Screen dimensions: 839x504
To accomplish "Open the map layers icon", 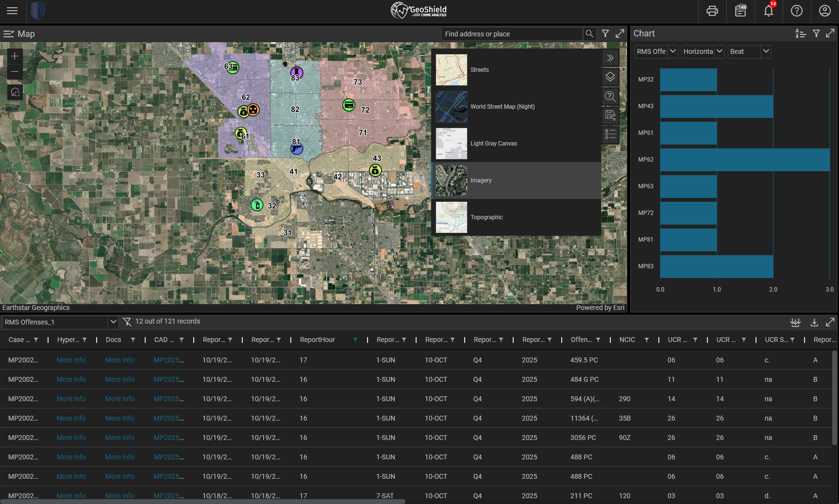I will click(610, 77).
